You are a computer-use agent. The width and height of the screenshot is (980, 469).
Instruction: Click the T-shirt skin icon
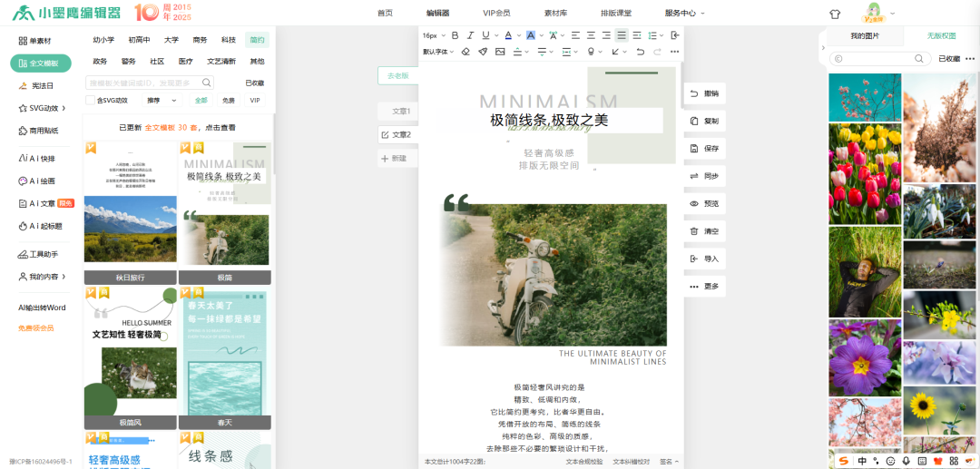835,14
